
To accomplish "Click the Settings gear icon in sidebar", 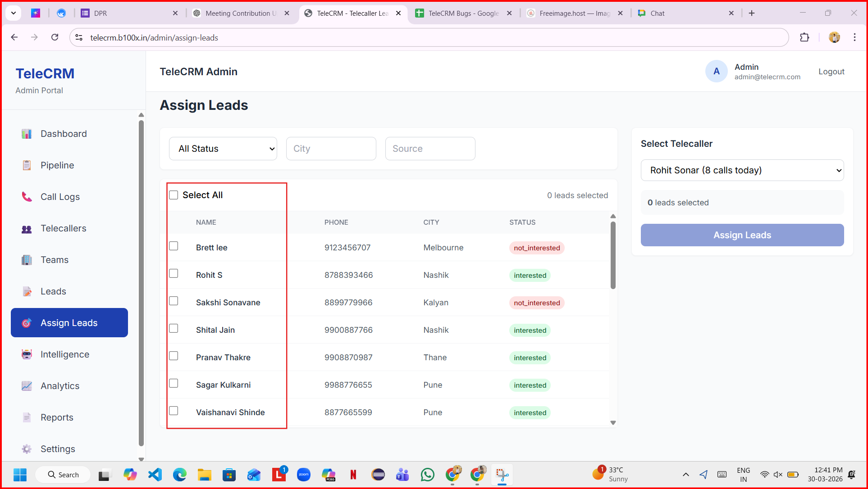I will pyautogui.click(x=27, y=449).
